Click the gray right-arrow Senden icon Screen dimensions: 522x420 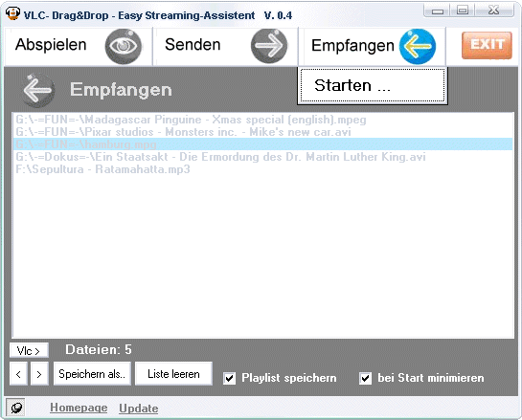click(x=269, y=46)
